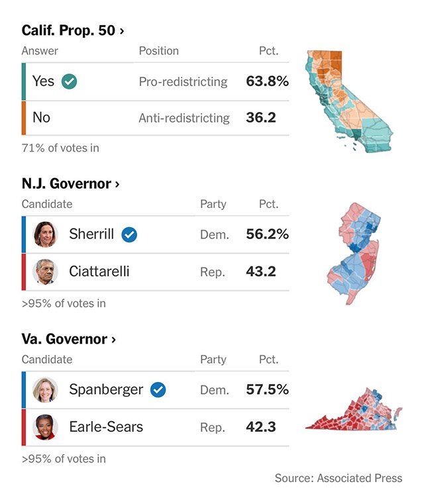Click Earle-Sears's candidate photo
Image resolution: width=424 pixels, height=504 pixels.
[45, 427]
